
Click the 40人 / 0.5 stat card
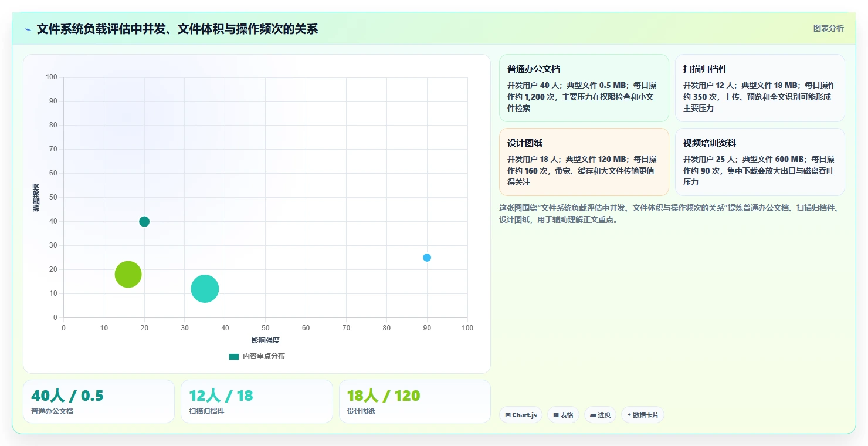click(x=99, y=401)
